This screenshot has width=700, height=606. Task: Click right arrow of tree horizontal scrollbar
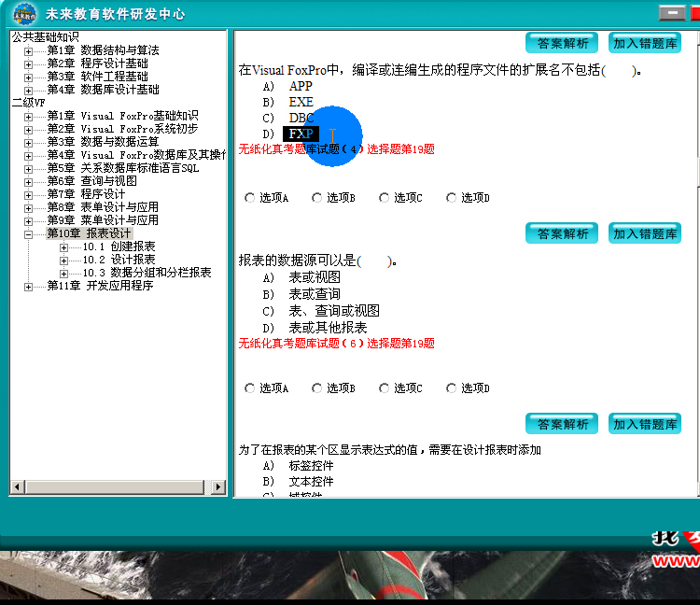[x=217, y=486]
